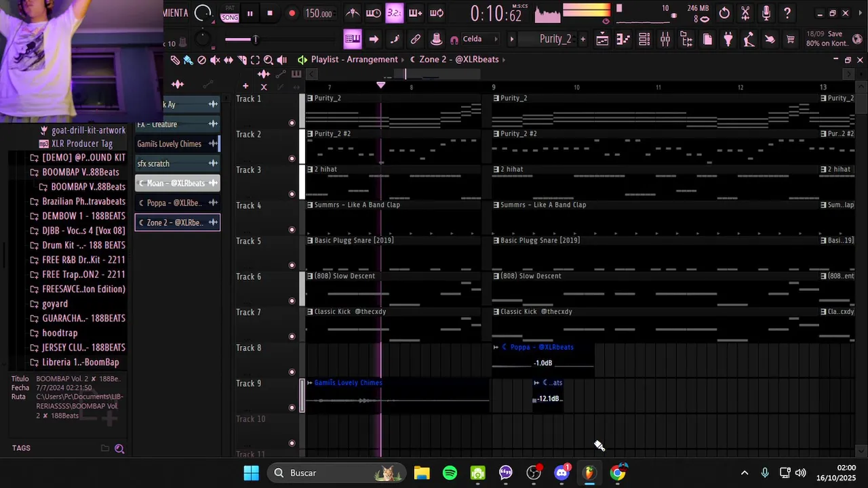The image size is (868, 488).
Task: Toggle the metronome icon
Action: (x=353, y=13)
